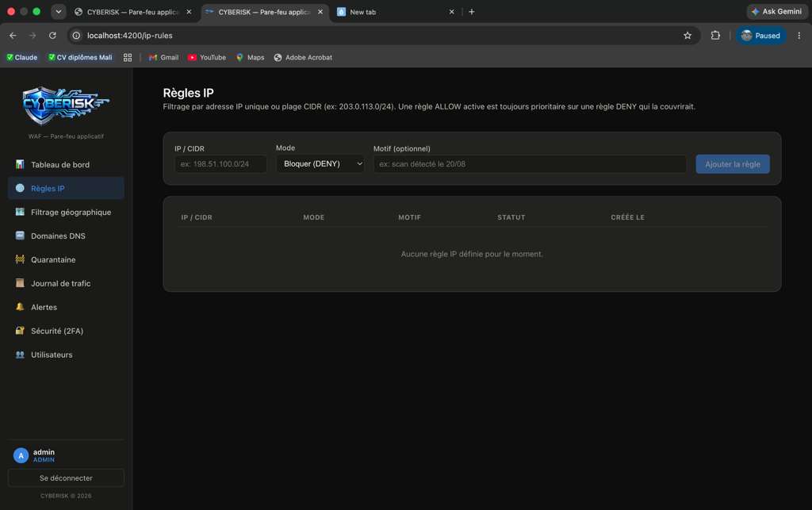812x510 pixels.
Task: Open the Alertes page
Action: point(66,308)
